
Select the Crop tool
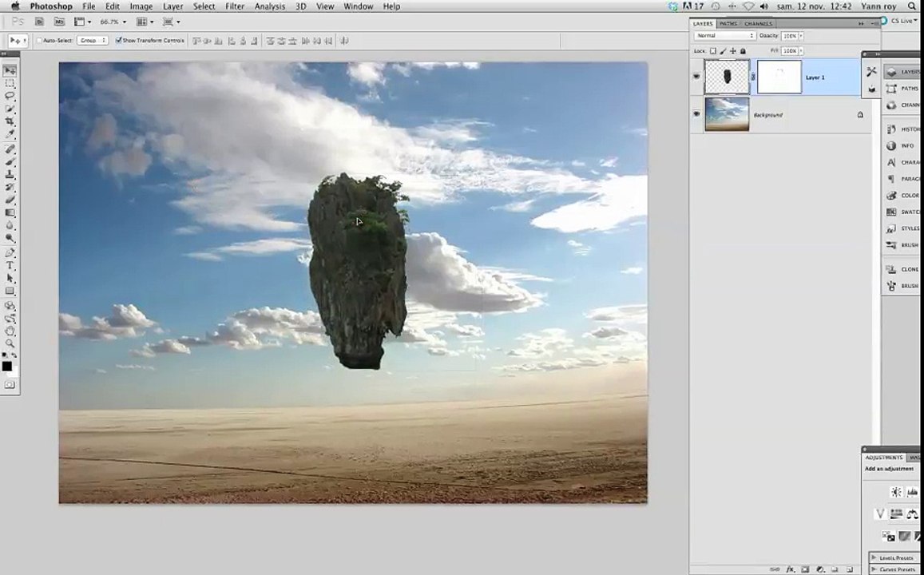pos(10,121)
